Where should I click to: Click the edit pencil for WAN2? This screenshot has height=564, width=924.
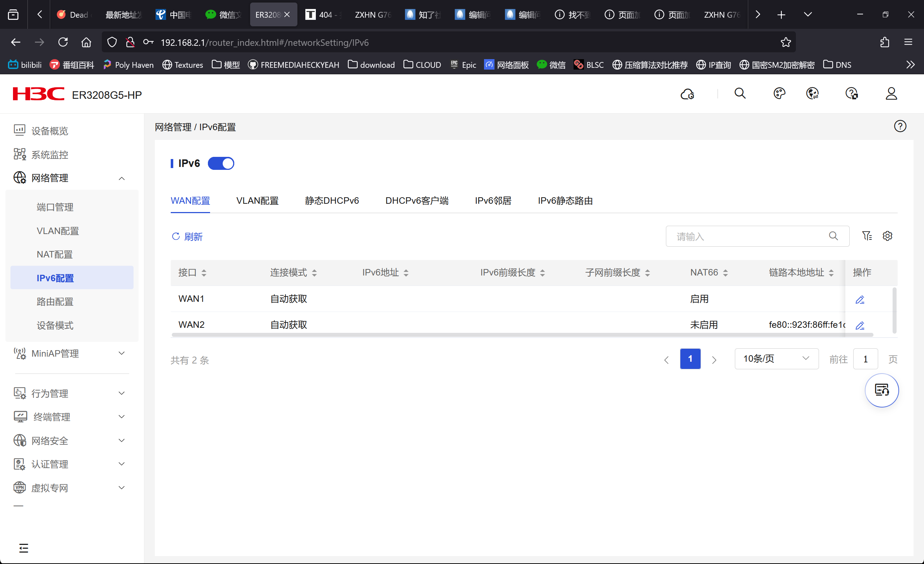[860, 325]
